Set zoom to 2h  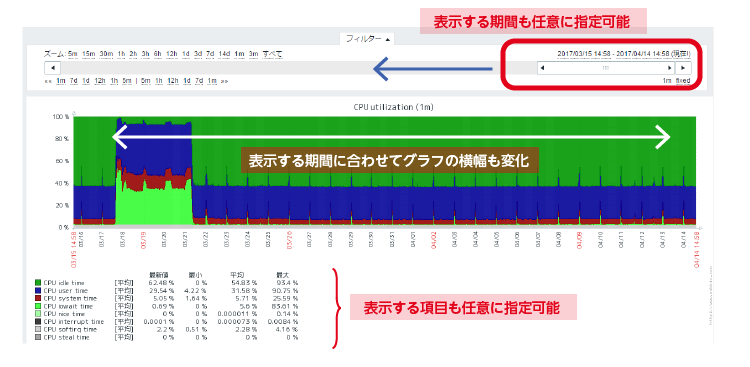[x=133, y=54]
